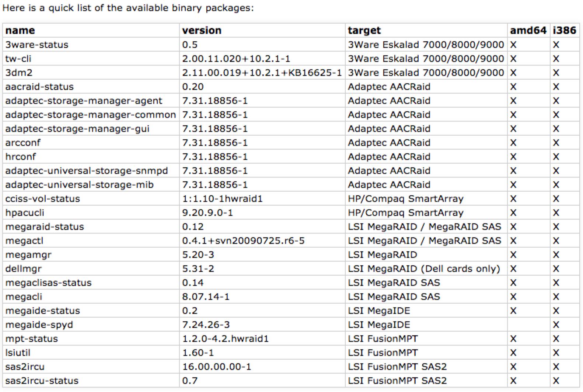583x392 pixels.
Task: Select the "hpacucli" package name
Action: 25,213
